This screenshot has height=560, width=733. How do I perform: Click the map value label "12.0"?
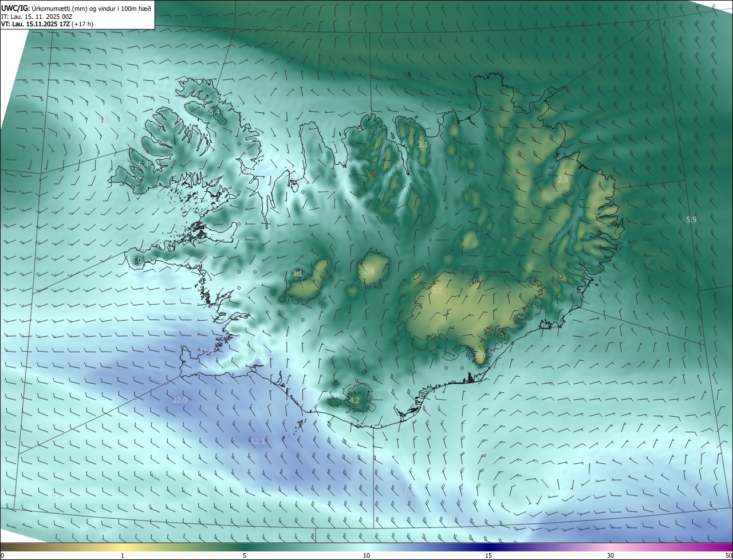[x=180, y=400]
